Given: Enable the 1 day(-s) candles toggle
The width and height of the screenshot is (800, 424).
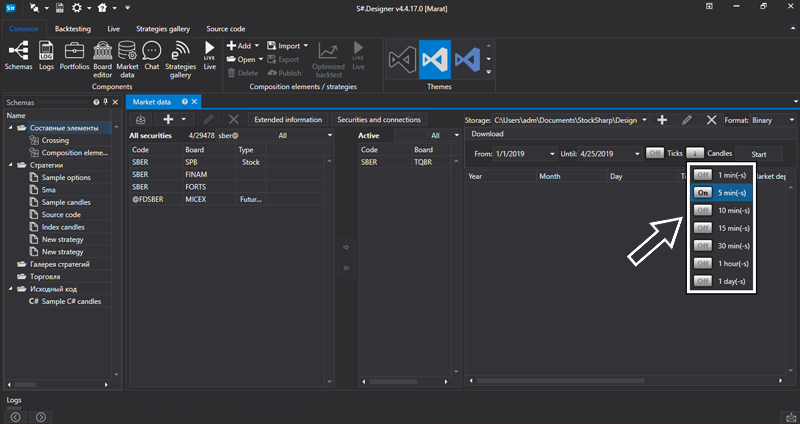Looking at the screenshot, I should click(x=702, y=281).
